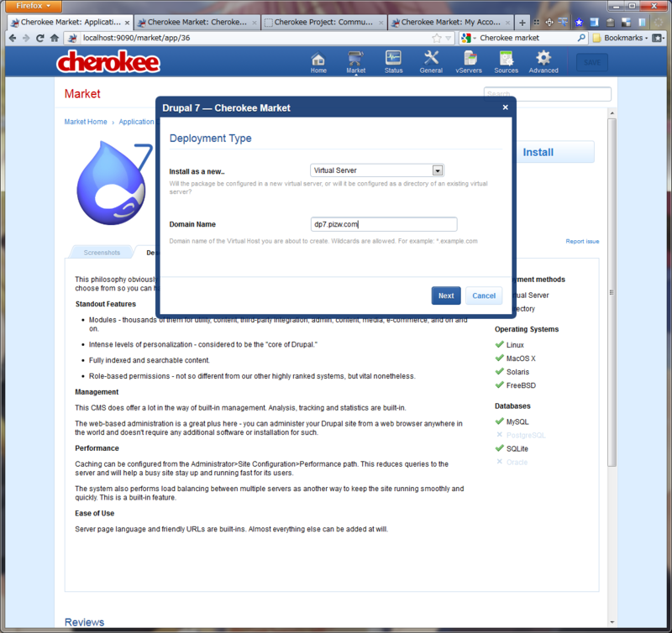This screenshot has width=672, height=633.
Task: Open a new tab with the plus button
Action: pos(522,23)
